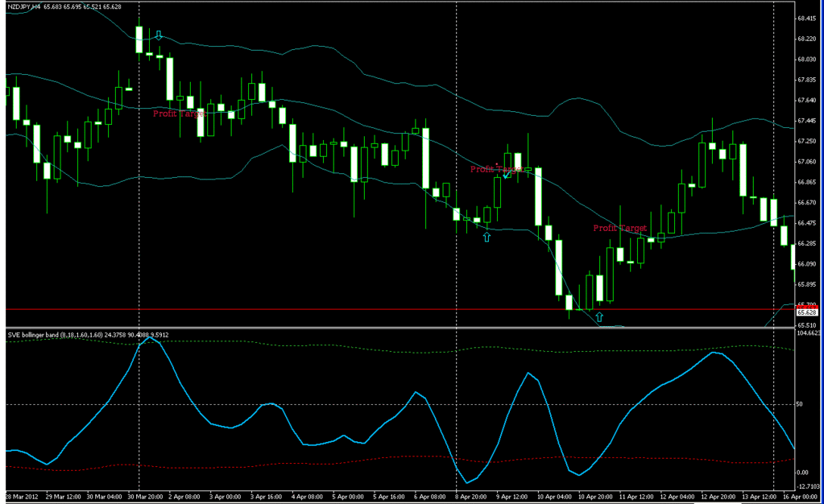Click price level 66.670 on the axis
Viewport: 824px width, 504px height.
(806, 202)
